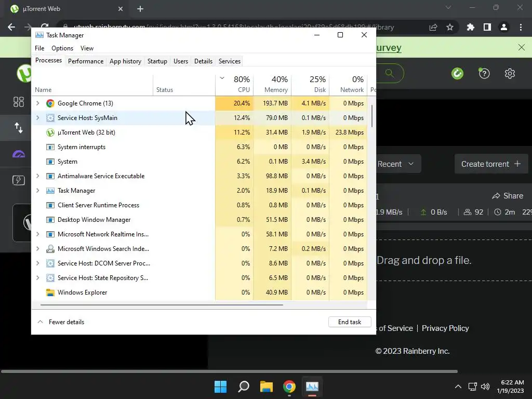532x399 pixels.
Task: Click the End task button
Action: pos(350,322)
